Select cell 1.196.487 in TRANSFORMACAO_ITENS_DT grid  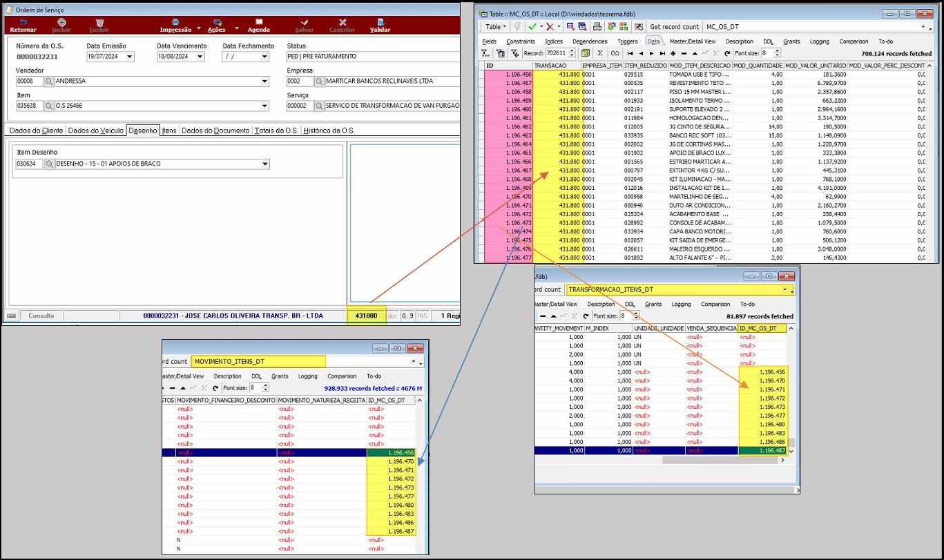[x=762, y=451]
